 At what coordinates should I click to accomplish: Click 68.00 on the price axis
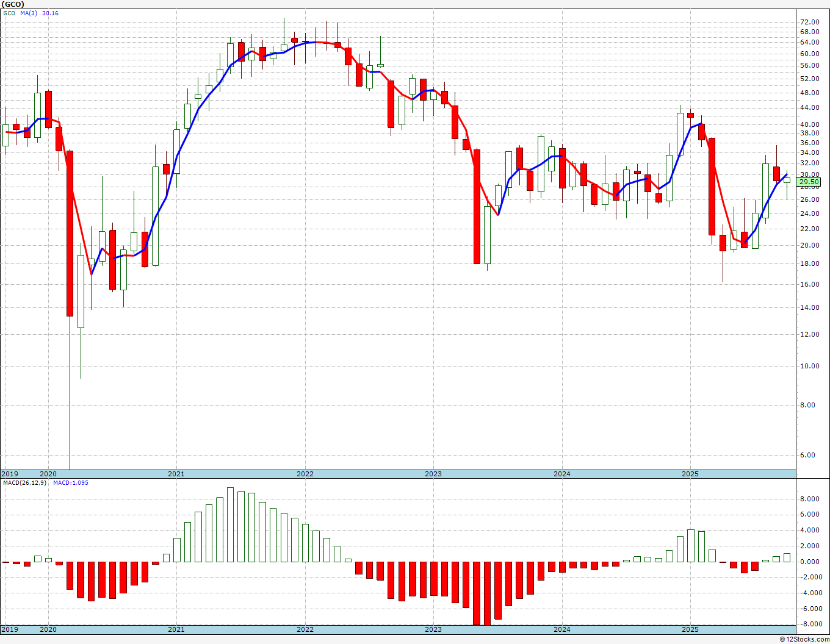[810, 32]
